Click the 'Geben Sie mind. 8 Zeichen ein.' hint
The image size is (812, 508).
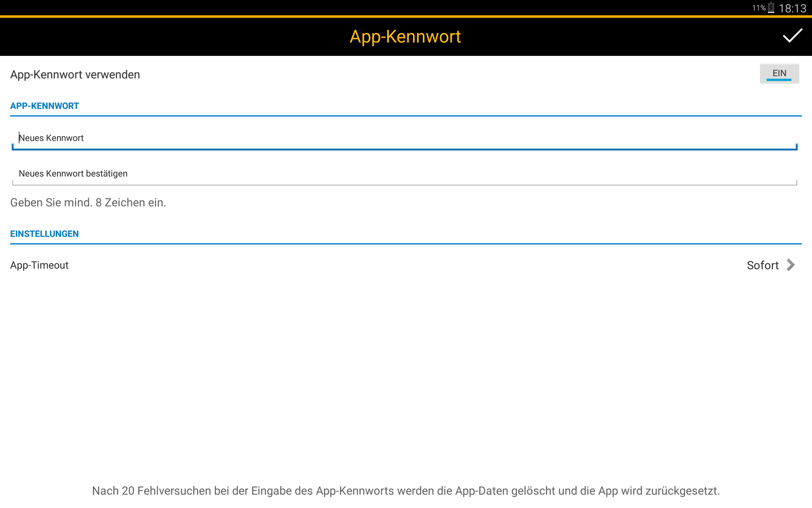tap(88, 203)
